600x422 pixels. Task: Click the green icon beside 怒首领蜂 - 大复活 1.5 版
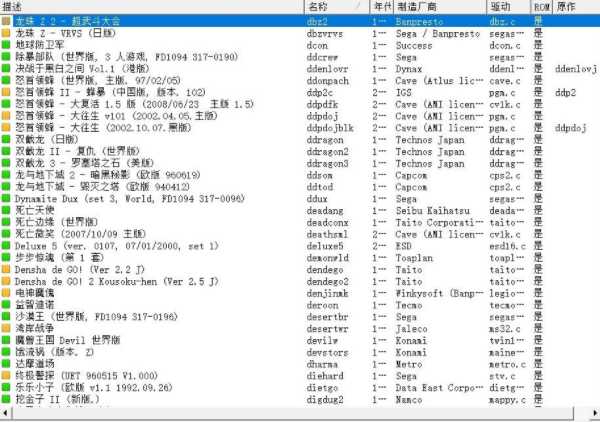pyautogui.click(x=6, y=104)
